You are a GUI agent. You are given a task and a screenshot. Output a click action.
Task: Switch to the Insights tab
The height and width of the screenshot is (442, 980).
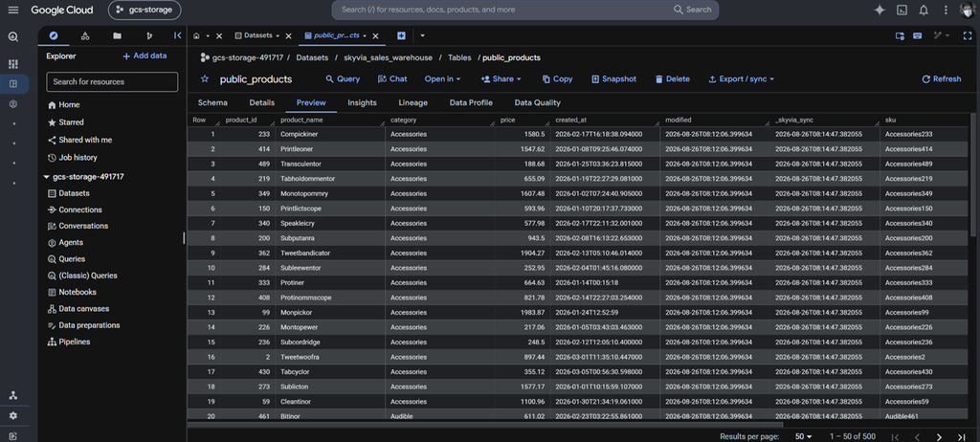point(362,102)
